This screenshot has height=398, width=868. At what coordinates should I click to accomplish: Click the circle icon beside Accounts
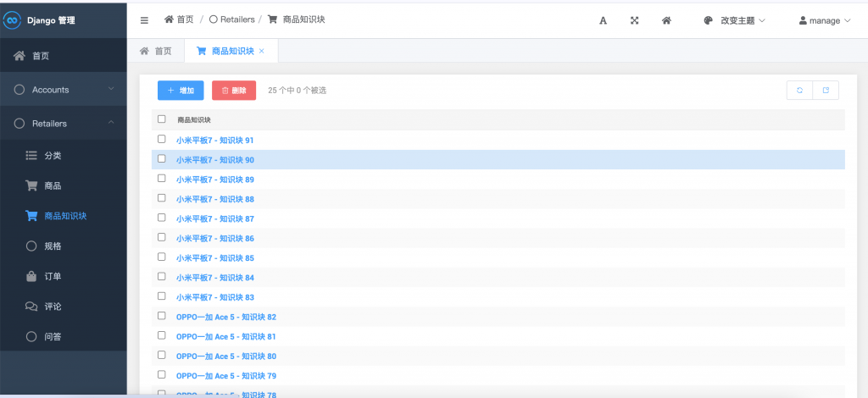19,90
